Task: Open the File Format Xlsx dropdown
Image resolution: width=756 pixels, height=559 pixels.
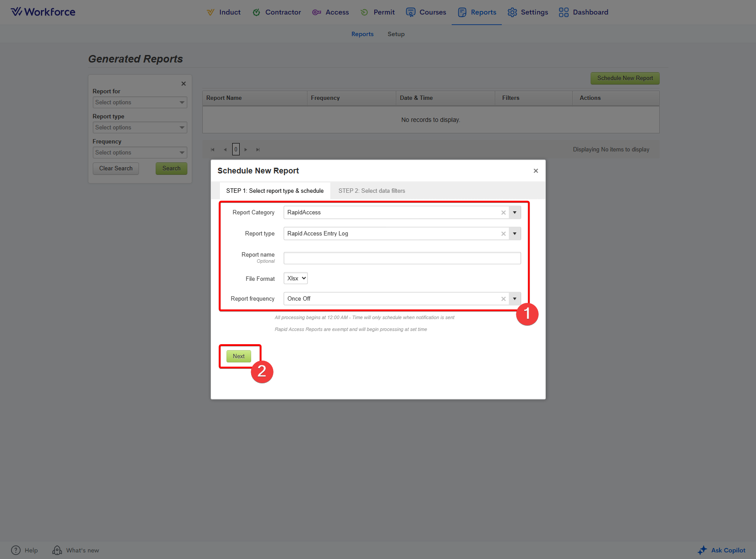Action: point(296,278)
